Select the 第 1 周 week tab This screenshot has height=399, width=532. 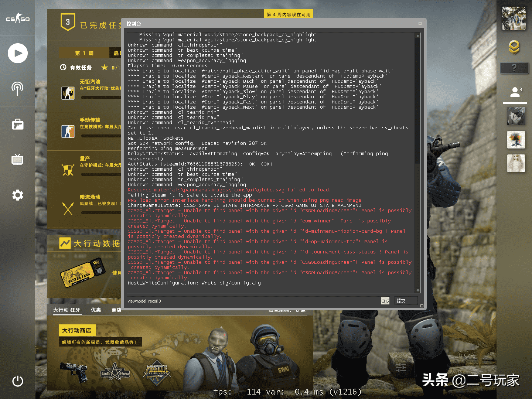84,53
